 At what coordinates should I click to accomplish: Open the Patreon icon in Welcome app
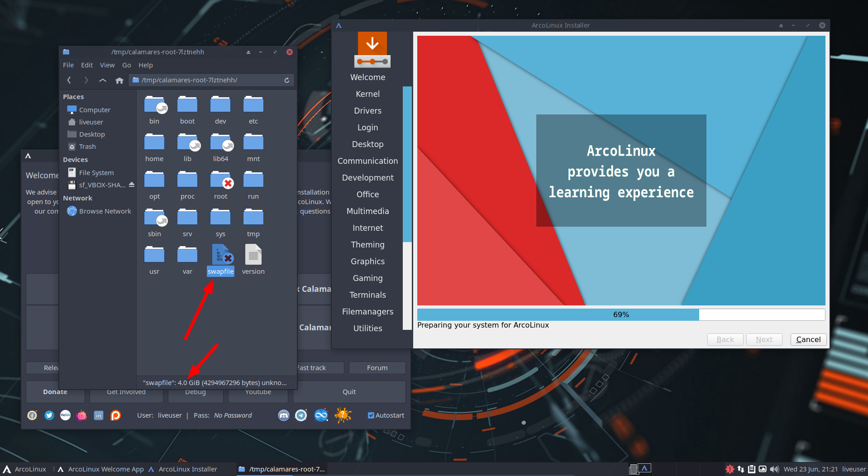tap(115, 415)
